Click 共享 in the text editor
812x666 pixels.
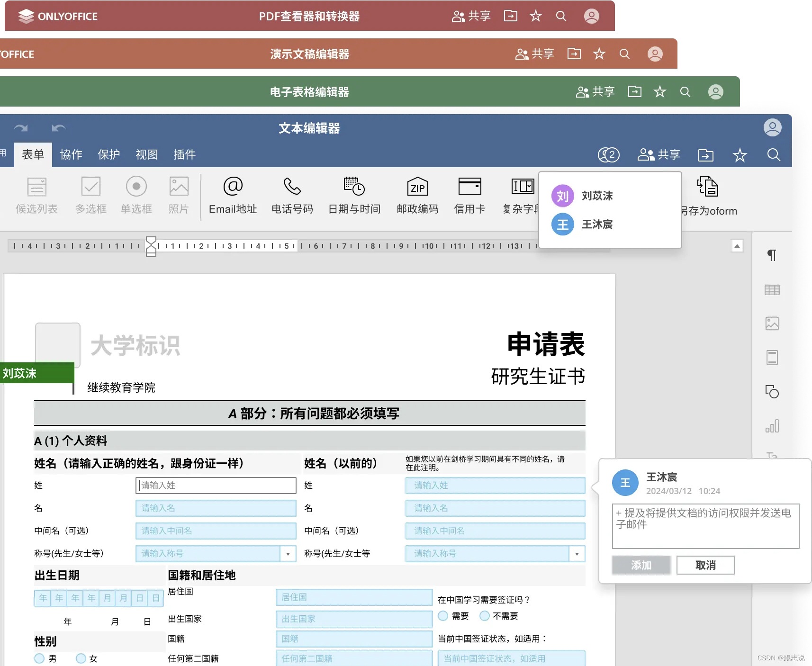pyautogui.click(x=659, y=154)
